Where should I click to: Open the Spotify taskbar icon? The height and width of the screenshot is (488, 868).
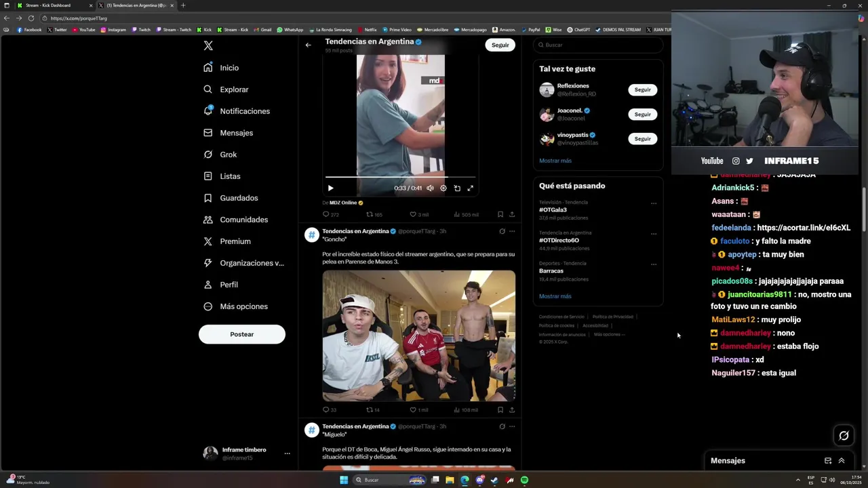[524, 480]
